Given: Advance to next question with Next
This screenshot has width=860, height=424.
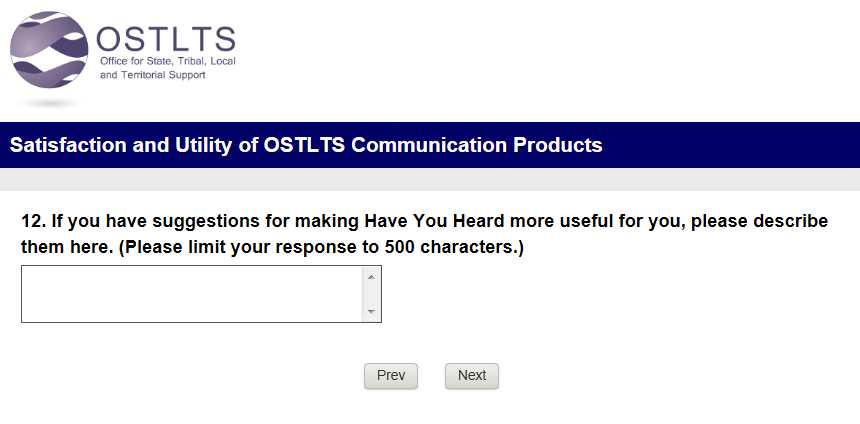Looking at the screenshot, I should [472, 376].
